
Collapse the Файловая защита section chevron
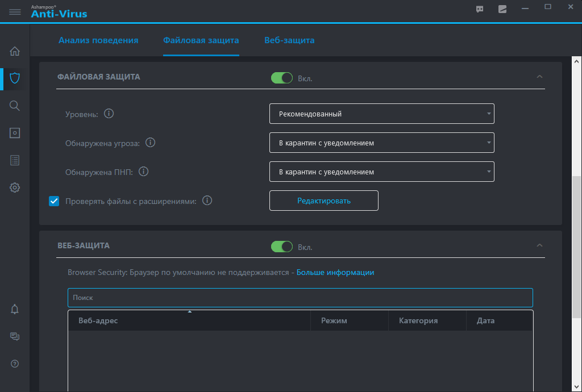(x=540, y=77)
